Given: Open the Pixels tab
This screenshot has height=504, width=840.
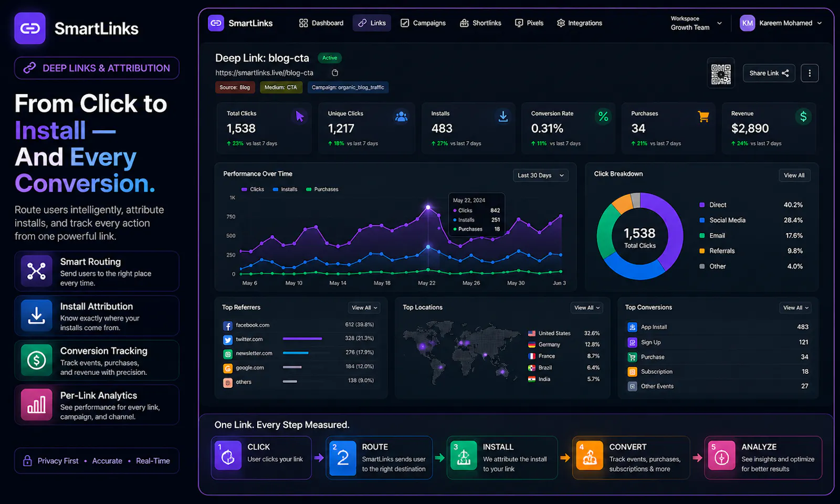Looking at the screenshot, I should (x=529, y=23).
